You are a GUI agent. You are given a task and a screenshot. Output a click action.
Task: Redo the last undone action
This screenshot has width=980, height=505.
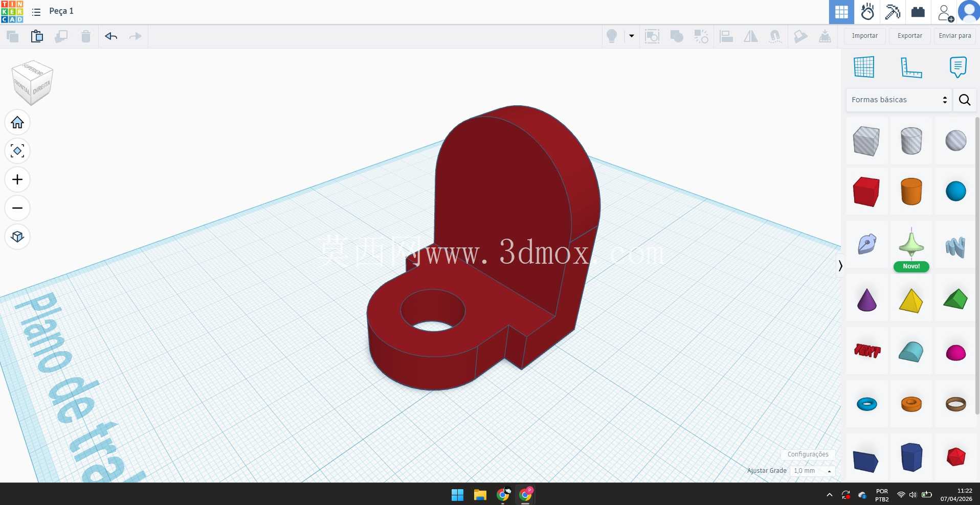pyautogui.click(x=135, y=36)
